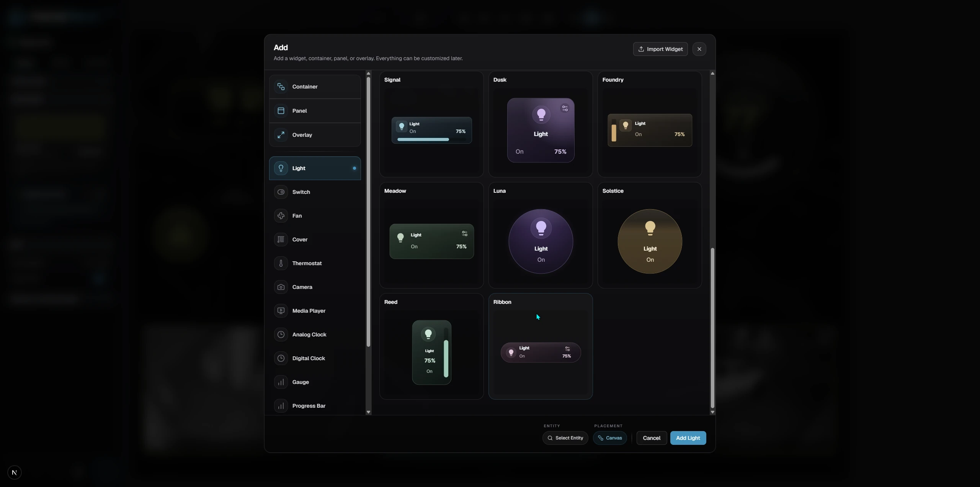The height and width of the screenshot is (487, 980).
Task: Open the Select Entity picker
Action: [x=565, y=438]
